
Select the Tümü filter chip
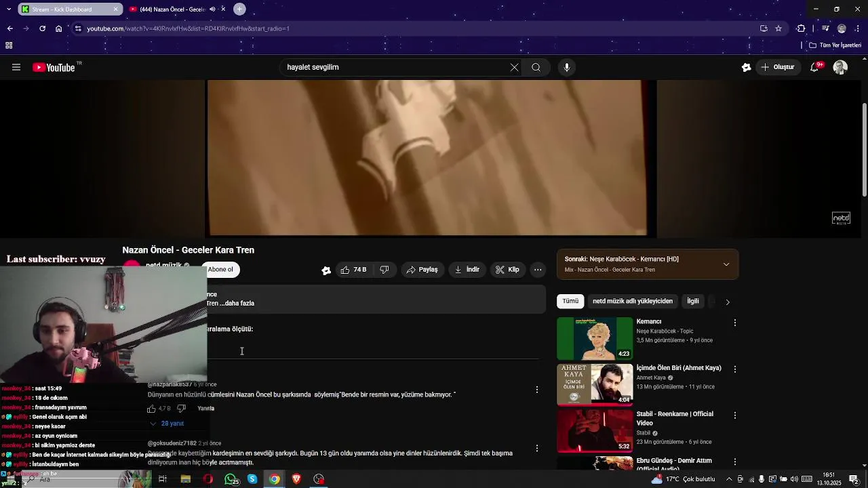click(570, 301)
